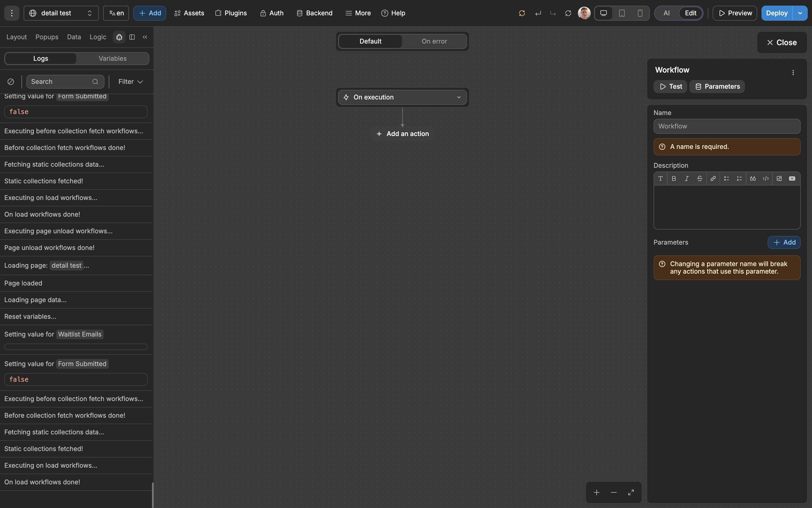Click Add an action in workflow

pyautogui.click(x=402, y=134)
